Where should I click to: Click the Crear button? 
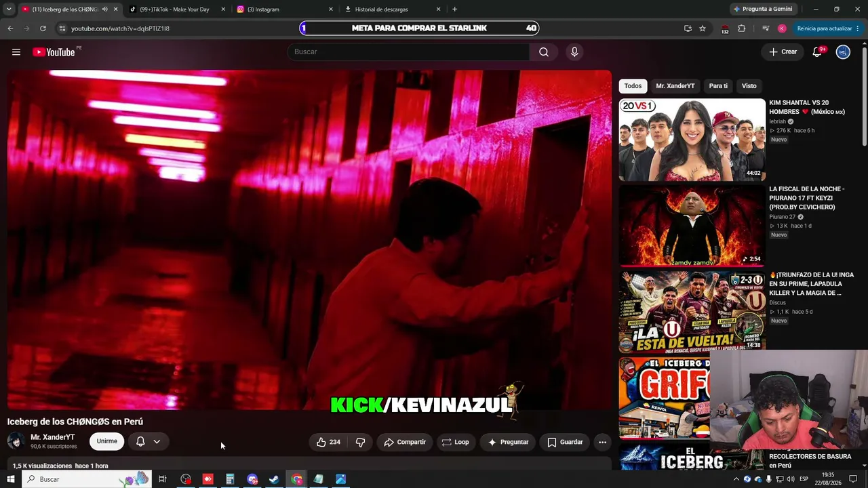point(783,52)
